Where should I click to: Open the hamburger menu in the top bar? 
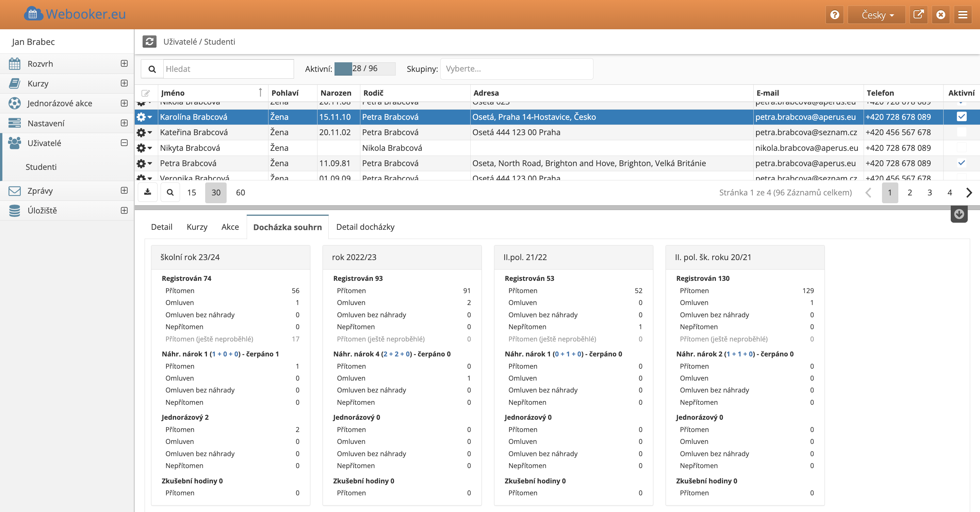[x=963, y=14]
